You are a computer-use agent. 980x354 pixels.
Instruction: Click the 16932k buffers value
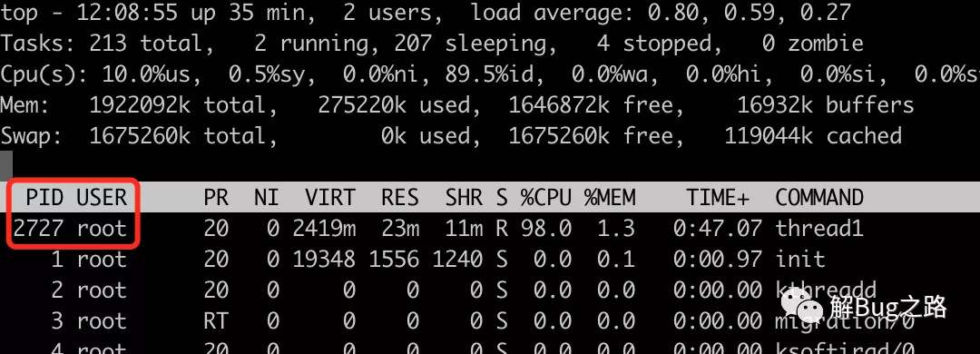point(826,105)
